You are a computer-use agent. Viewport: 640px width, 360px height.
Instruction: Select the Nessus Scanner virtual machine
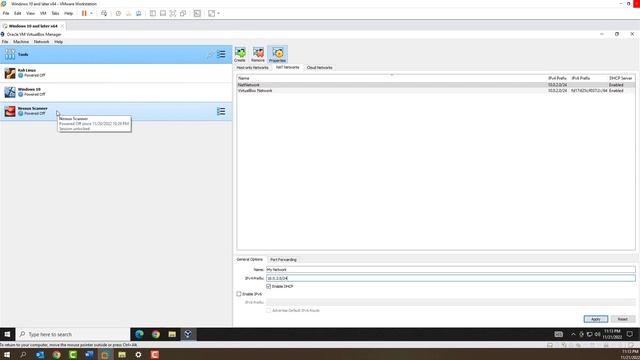click(x=116, y=111)
